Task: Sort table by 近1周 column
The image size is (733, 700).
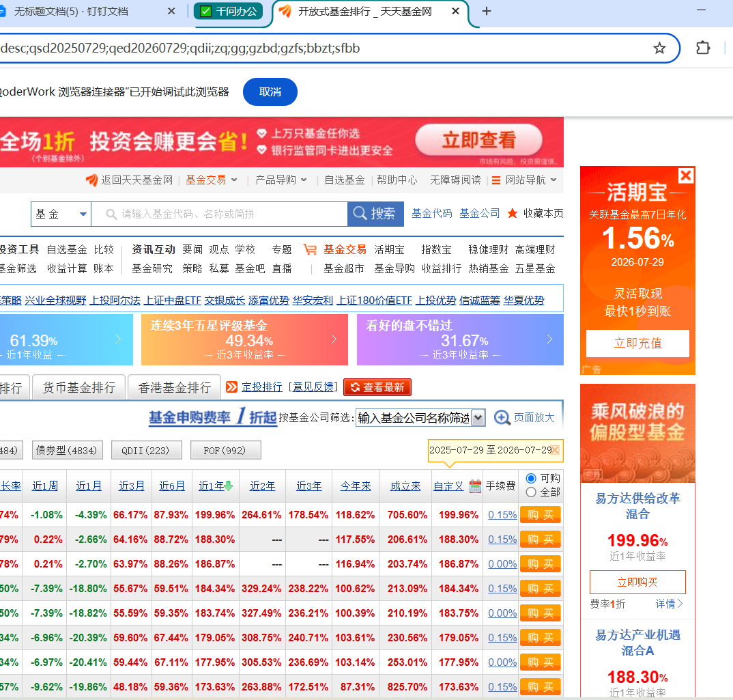Action: (45, 486)
